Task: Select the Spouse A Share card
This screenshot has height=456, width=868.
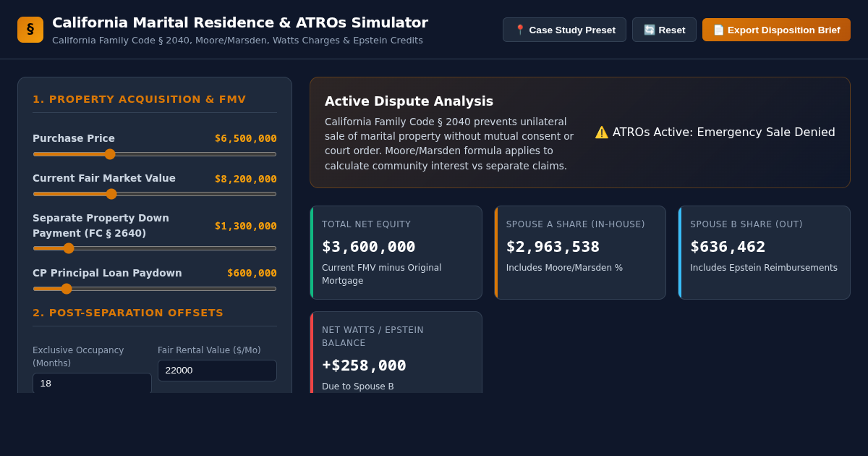Action: 580,253
